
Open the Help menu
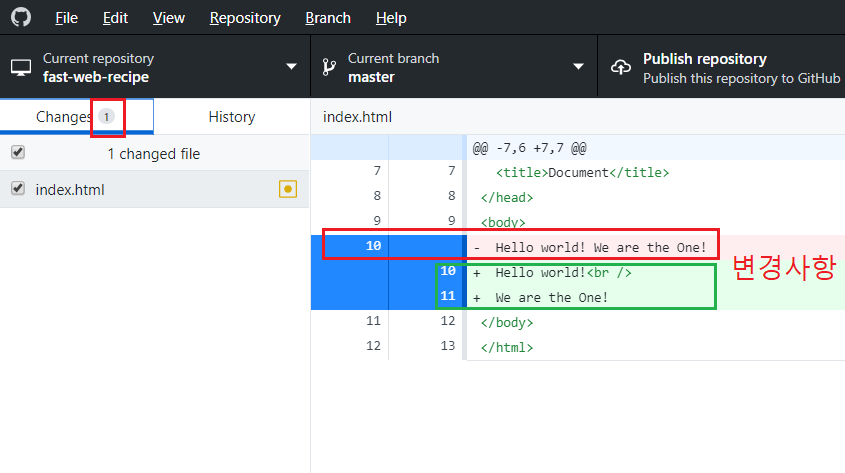click(391, 18)
